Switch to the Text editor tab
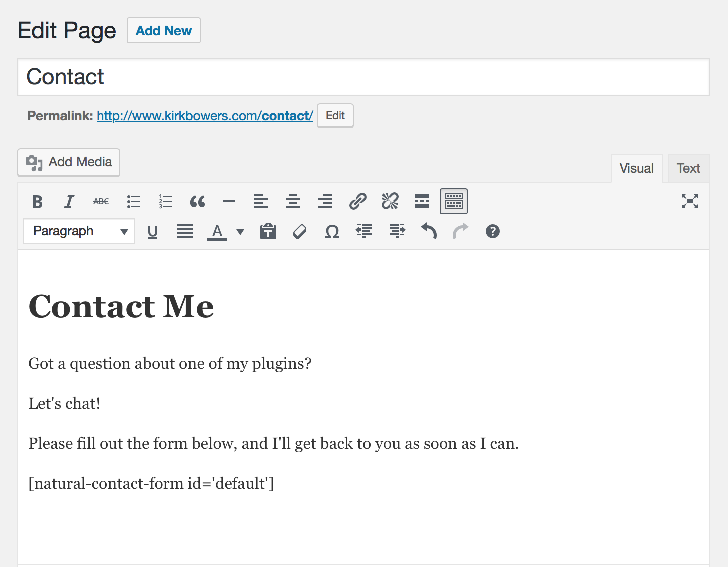 pos(689,169)
